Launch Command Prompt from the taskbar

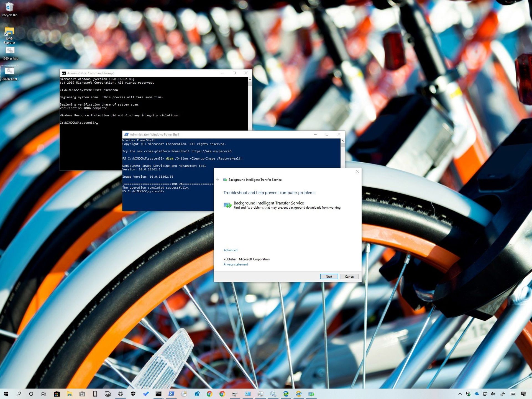[x=159, y=394]
